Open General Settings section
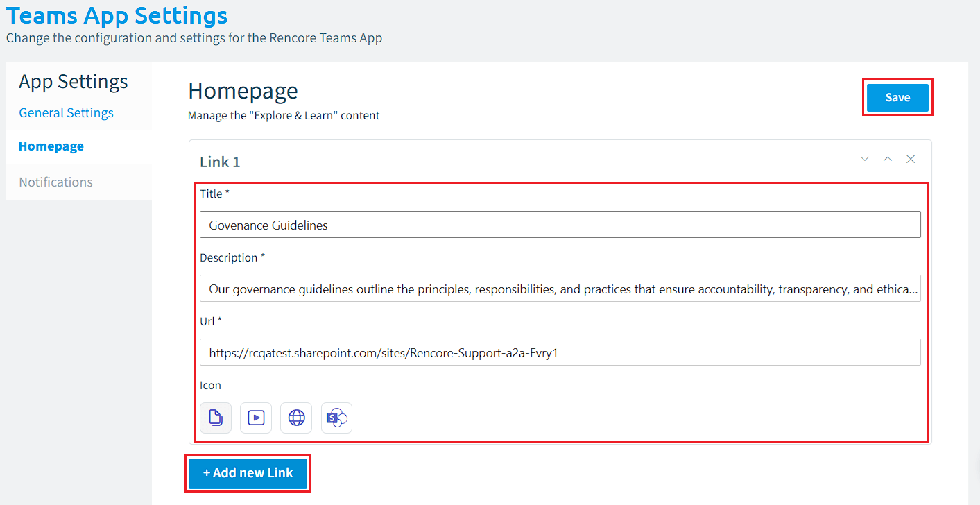Viewport: 980px width, 505px height. point(66,112)
